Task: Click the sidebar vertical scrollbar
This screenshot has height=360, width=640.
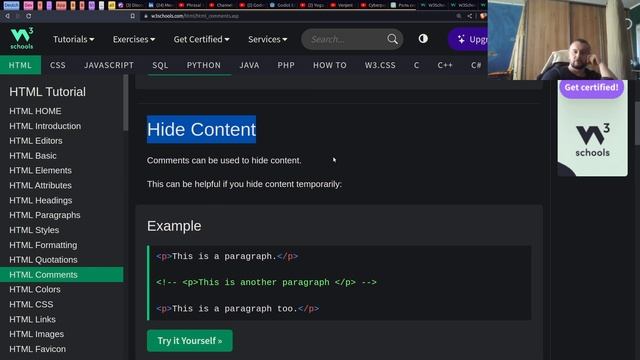Action: click(x=126, y=104)
